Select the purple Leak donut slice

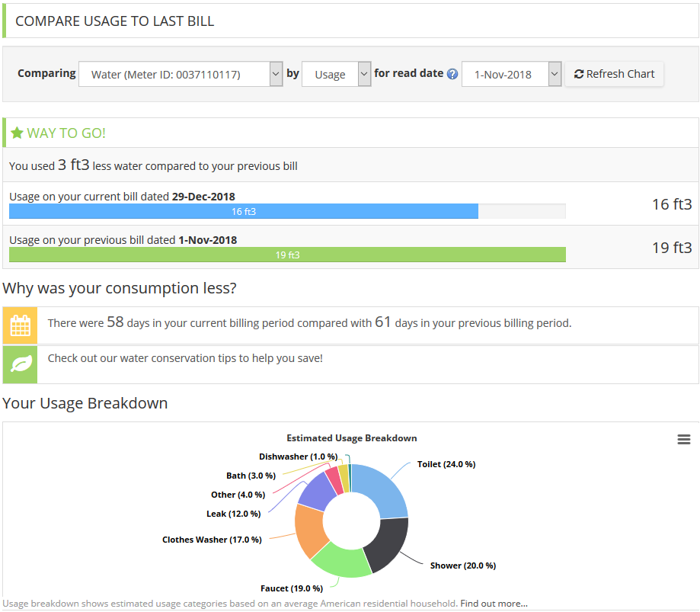(317, 493)
